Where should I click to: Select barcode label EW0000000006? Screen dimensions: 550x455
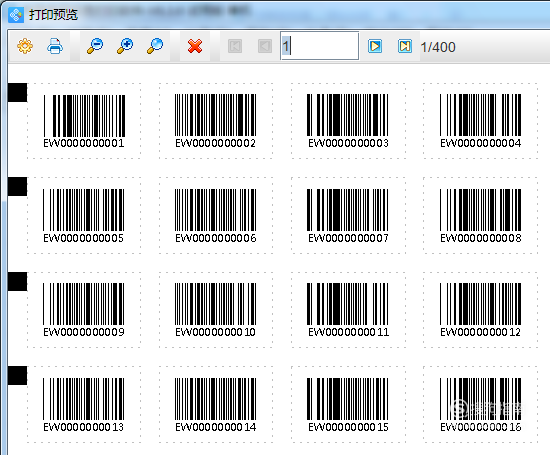(x=216, y=215)
